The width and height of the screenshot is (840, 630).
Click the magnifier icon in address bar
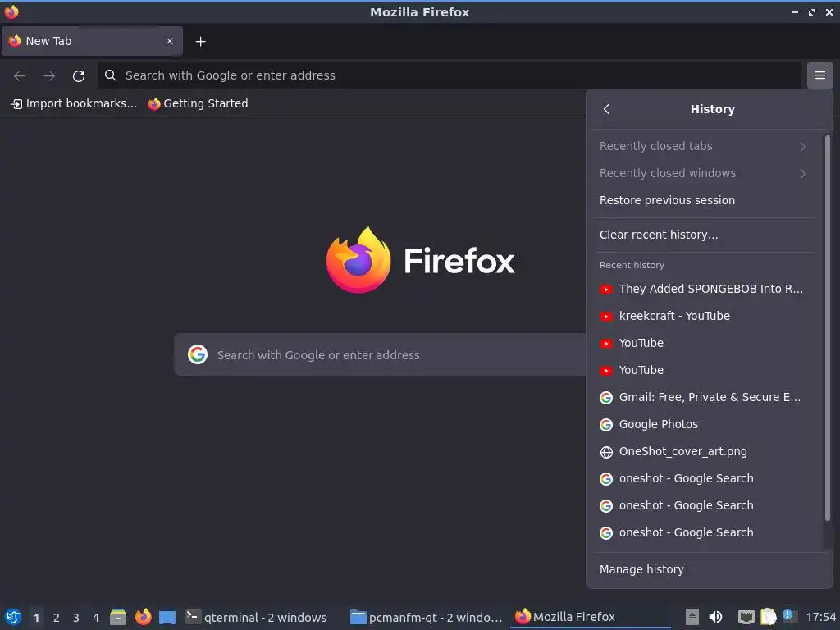click(x=111, y=75)
